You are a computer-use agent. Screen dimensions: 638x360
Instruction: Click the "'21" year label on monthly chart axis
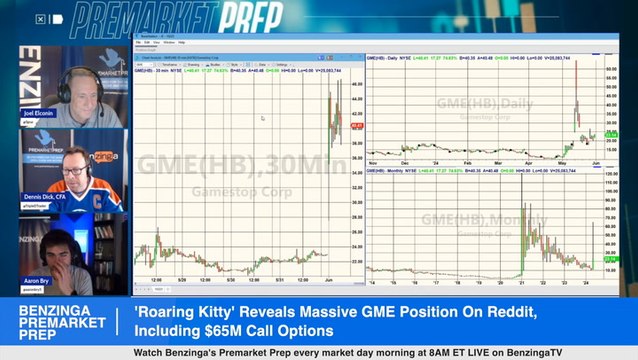(x=521, y=283)
